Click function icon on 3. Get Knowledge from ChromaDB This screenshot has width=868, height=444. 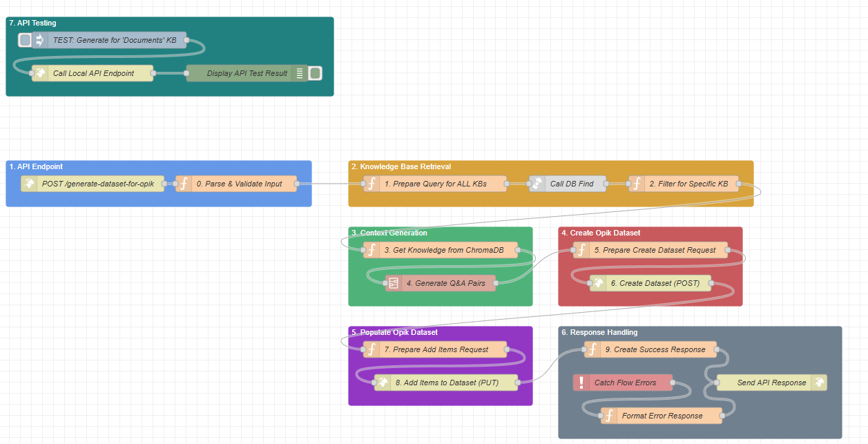(x=372, y=250)
